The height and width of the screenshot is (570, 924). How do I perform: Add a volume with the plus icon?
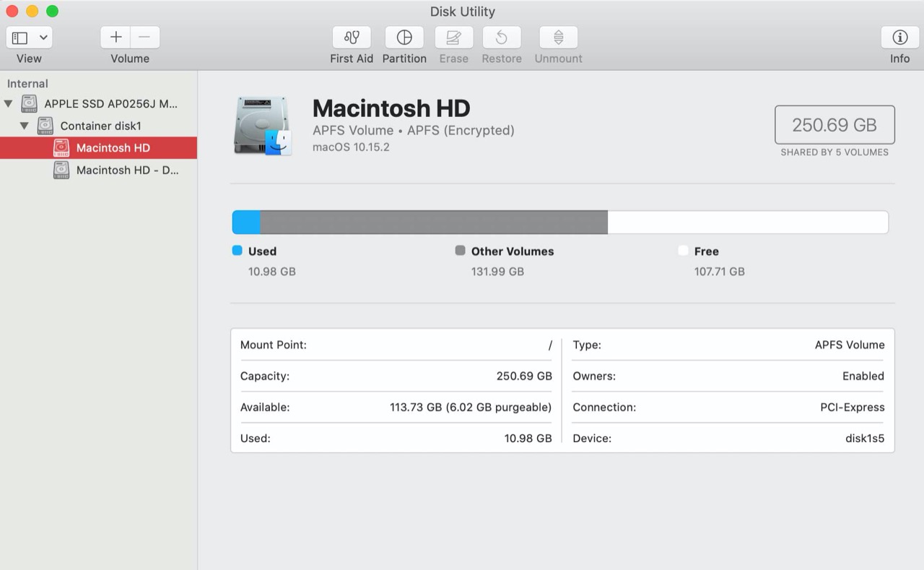pos(115,36)
